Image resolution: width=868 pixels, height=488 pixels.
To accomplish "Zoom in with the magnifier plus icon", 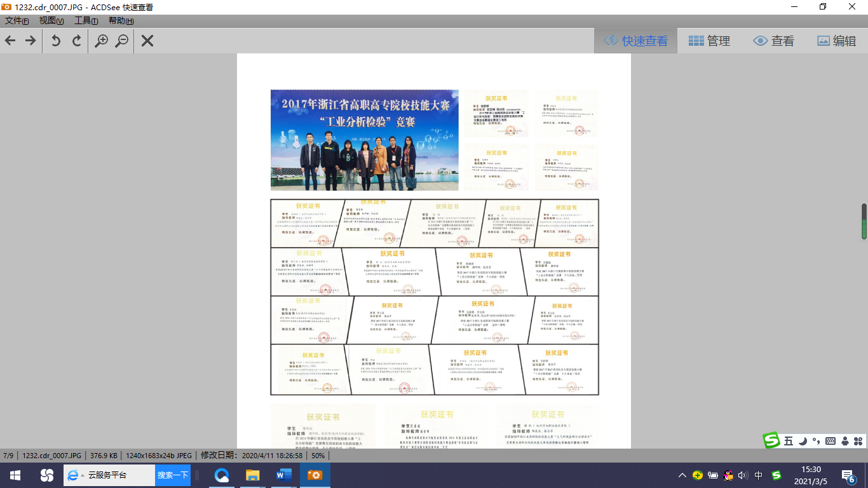I will (101, 41).
